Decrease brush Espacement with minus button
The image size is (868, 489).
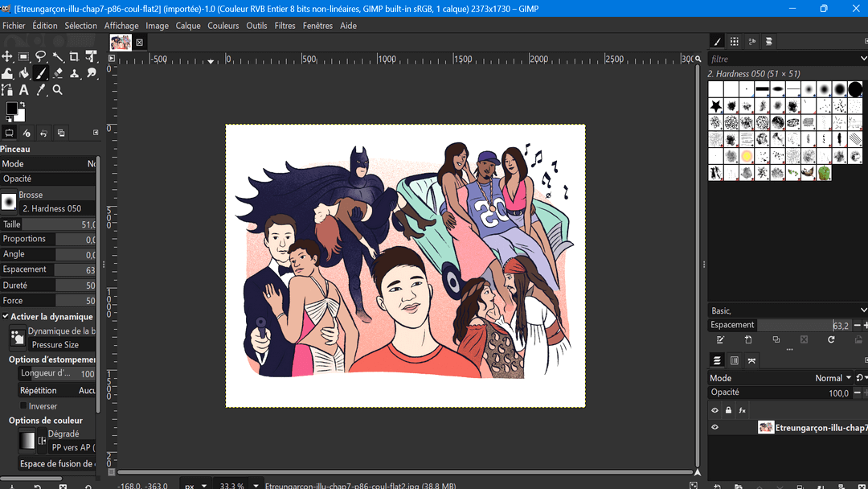coord(857,325)
